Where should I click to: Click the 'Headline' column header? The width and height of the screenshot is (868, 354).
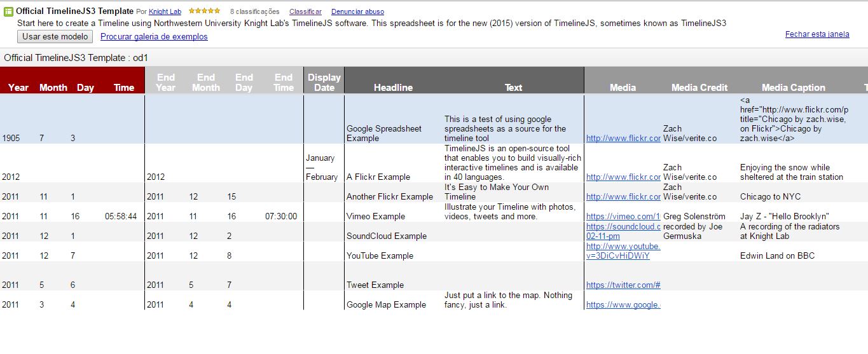tap(393, 88)
